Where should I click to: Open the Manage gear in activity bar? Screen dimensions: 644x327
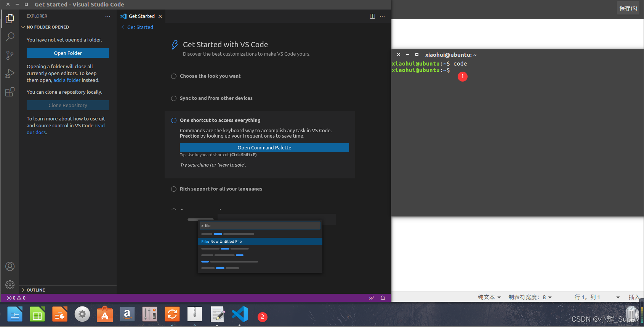click(x=10, y=285)
